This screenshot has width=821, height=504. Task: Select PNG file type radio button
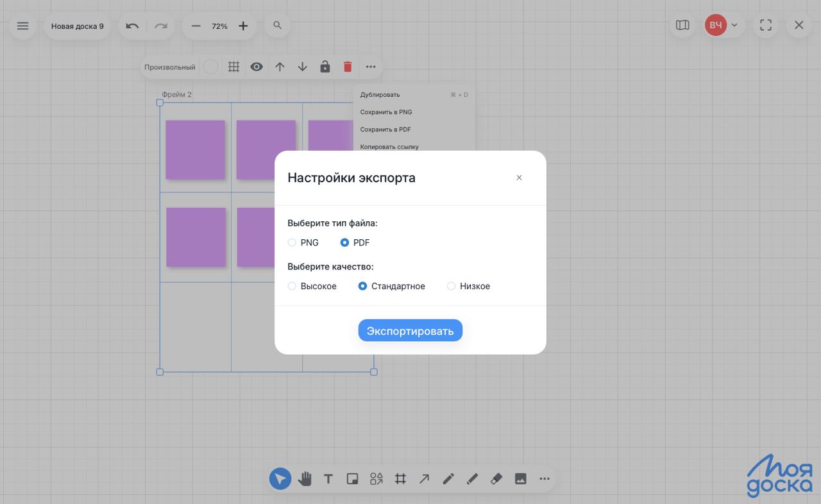[x=292, y=242]
